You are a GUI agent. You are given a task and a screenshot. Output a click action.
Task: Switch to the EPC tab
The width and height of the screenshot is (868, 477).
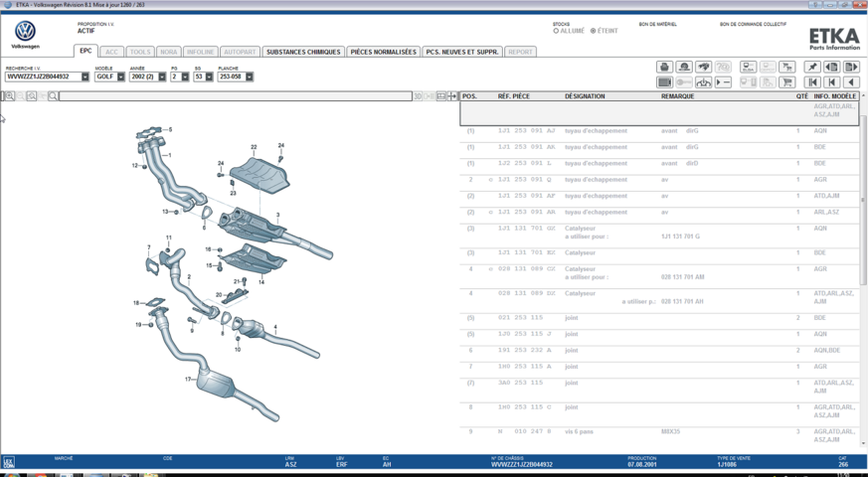86,51
